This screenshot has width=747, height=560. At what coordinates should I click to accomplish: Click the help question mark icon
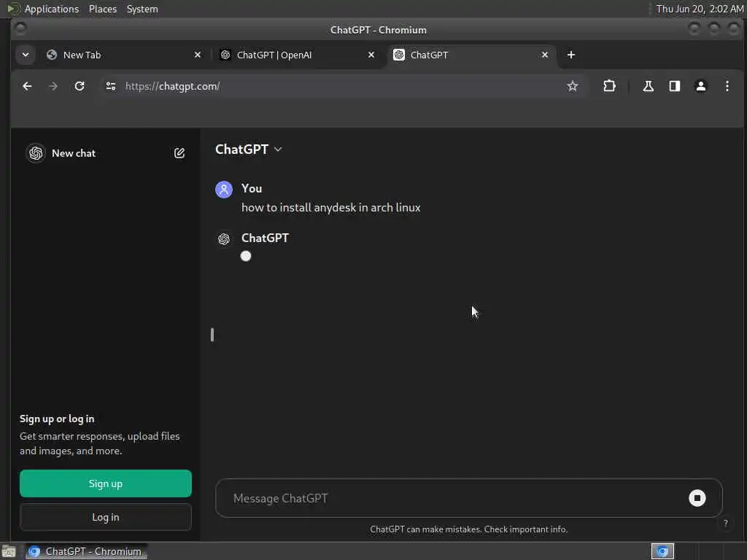click(726, 523)
